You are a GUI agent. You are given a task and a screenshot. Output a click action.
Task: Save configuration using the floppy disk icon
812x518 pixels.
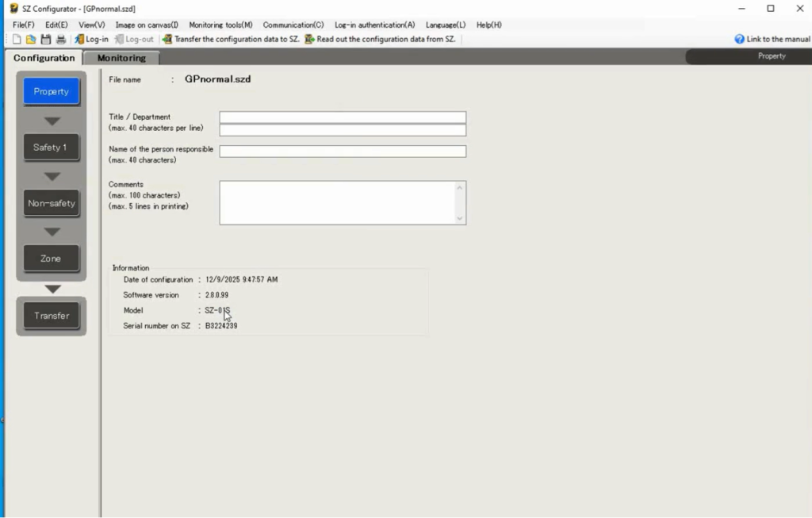[46, 39]
